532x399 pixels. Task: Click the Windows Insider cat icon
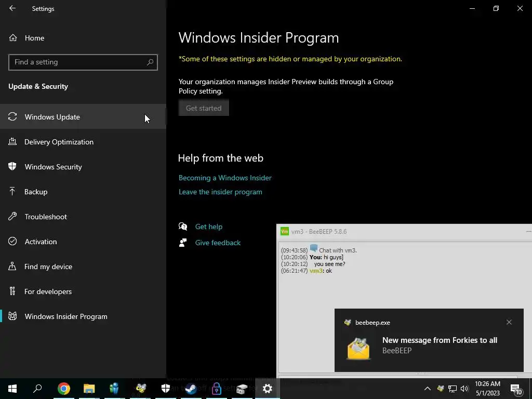pyautogui.click(x=12, y=316)
